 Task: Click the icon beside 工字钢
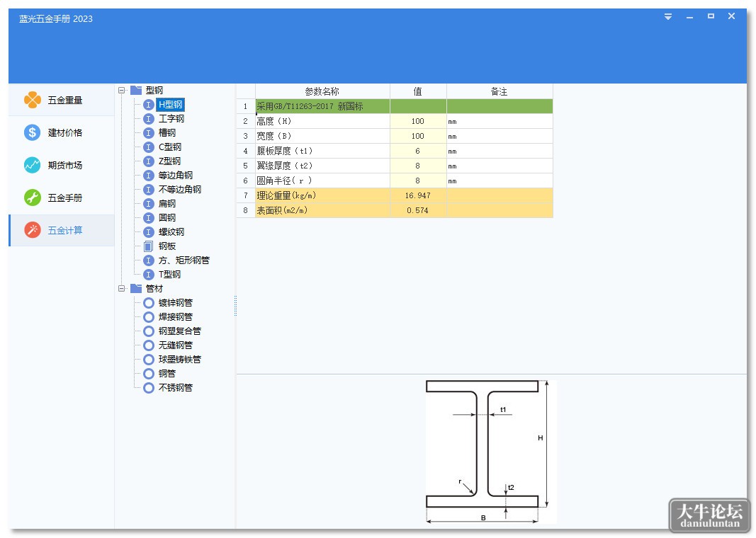point(149,118)
